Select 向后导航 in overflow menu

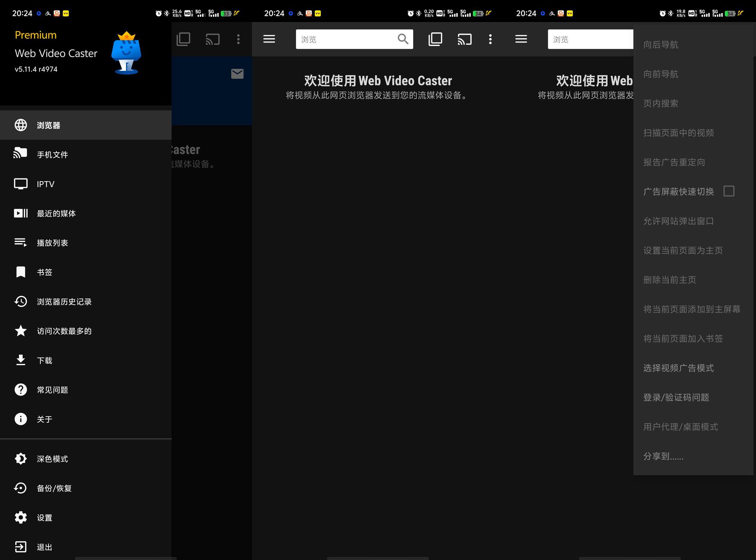click(694, 44)
